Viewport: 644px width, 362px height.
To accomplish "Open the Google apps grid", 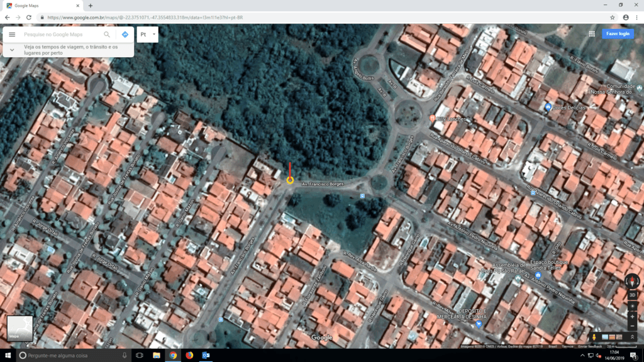I will tap(592, 34).
